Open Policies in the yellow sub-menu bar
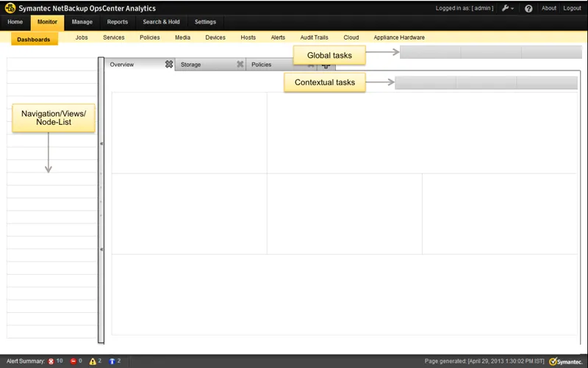Image resolution: width=588 pixels, height=368 pixels. 150,37
